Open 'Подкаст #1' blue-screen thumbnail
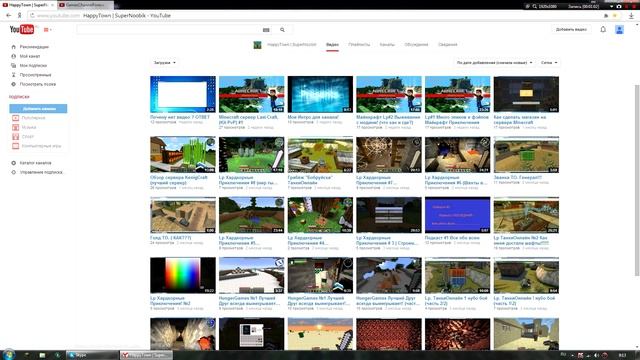 pos(458,215)
